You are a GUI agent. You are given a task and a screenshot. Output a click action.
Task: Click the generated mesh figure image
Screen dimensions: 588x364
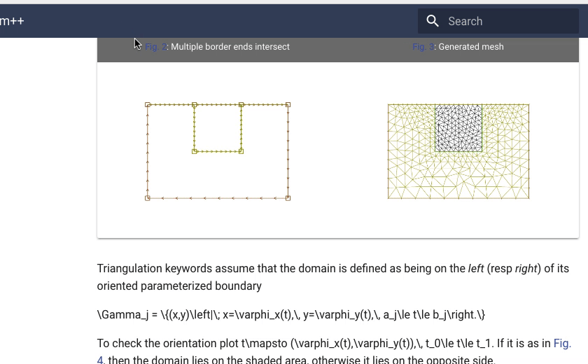pos(458,151)
